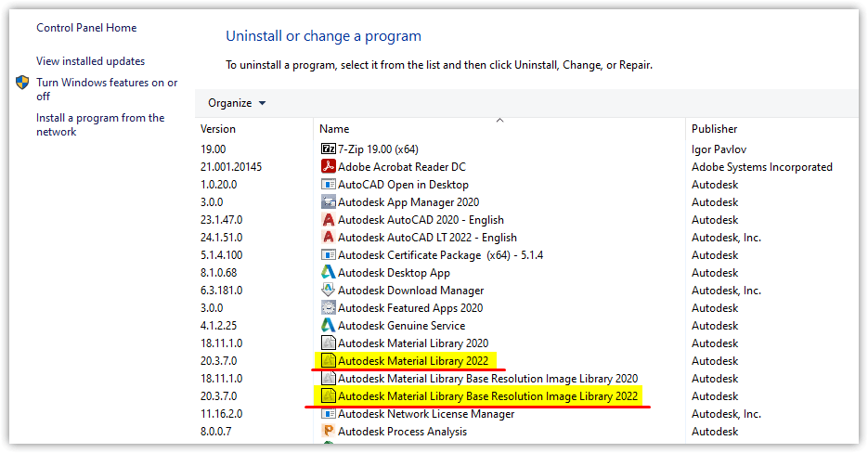Open Control Panel Home link

[86, 28]
